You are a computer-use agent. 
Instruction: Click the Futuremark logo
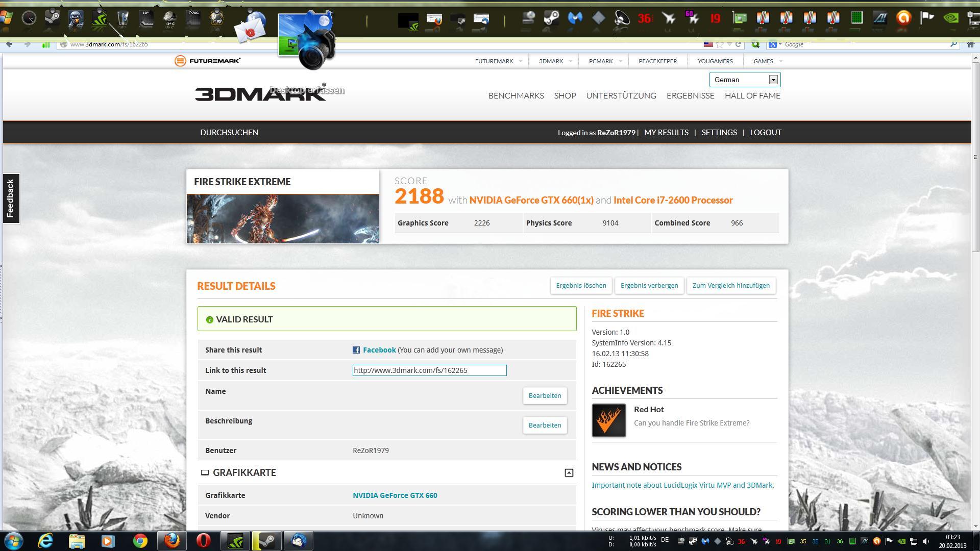coord(207,61)
